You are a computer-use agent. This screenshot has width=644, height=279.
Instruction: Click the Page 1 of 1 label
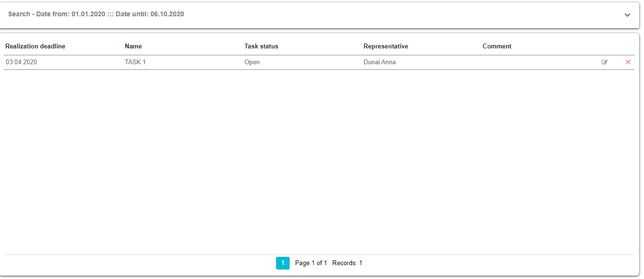[311, 263]
